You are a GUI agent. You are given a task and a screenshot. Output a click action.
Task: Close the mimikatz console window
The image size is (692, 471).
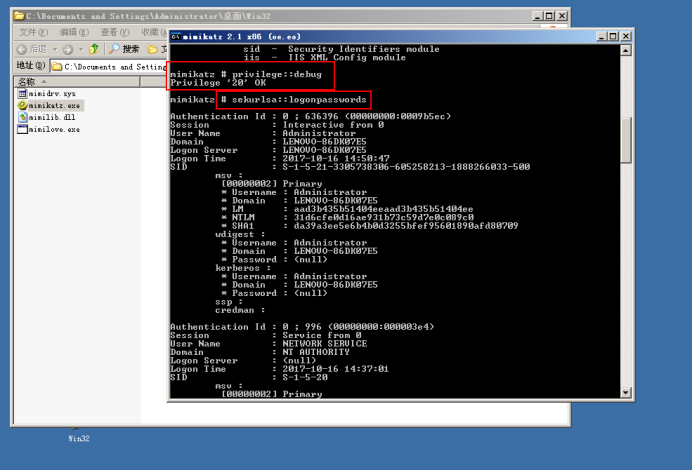point(626,36)
